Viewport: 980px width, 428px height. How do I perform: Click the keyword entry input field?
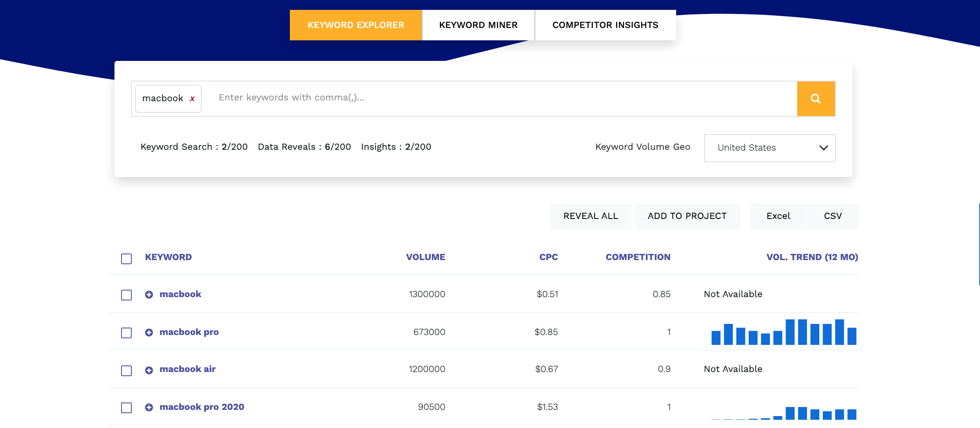tap(494, 98)
